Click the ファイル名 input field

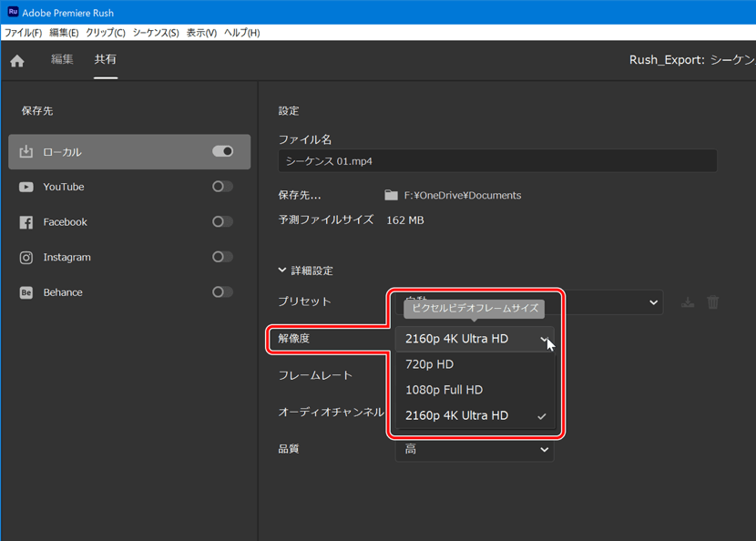click(x=497, y=161)
